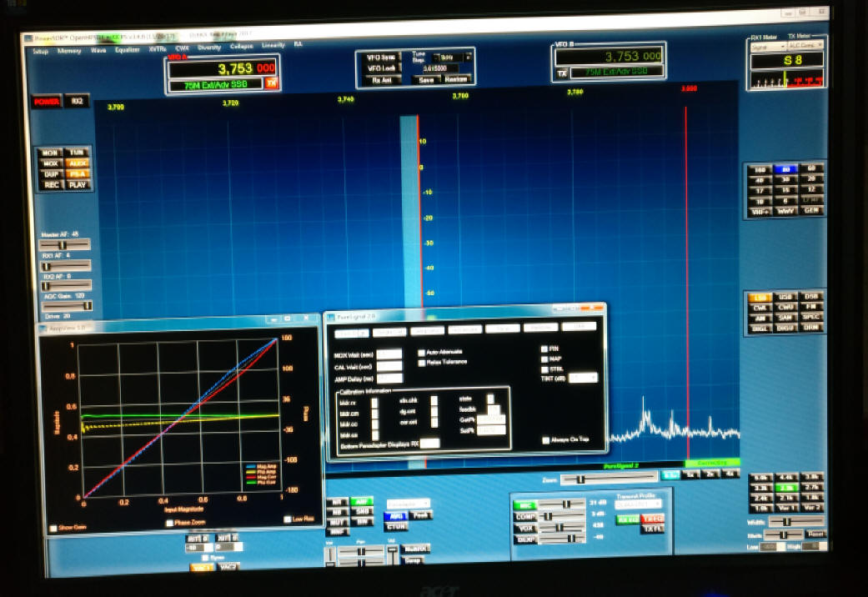Image resolution: width=868 pixels, height=597 pixels.
Task: Toggle the Low Res checkbox in AmpView
Action: pos(288,519)
